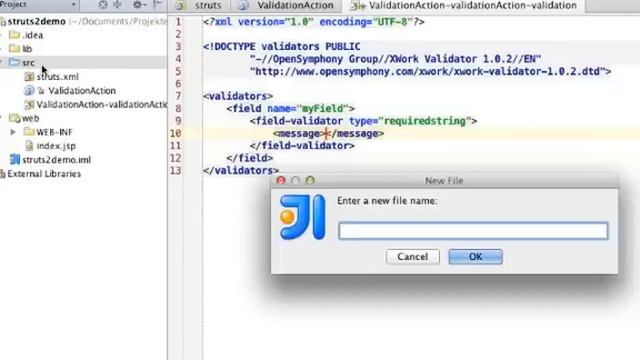Select ValidationAction class in tree

(x=82, y=91)
